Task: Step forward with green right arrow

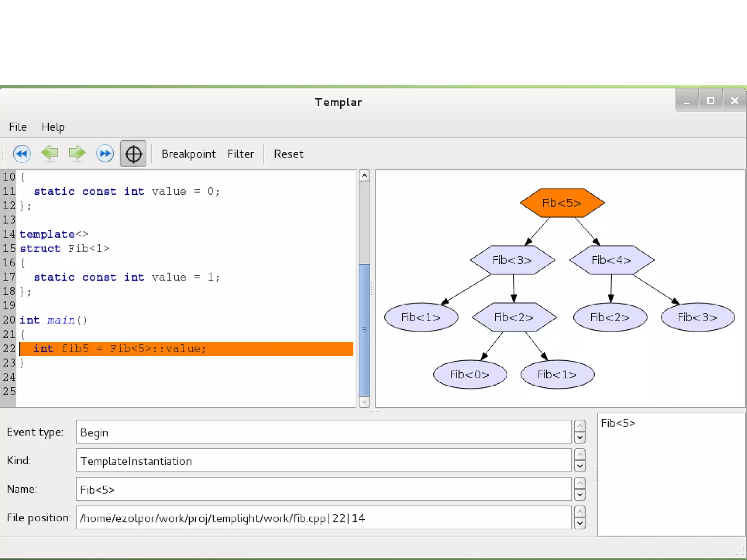Action: pyautogui.click(x=77, y=153)
